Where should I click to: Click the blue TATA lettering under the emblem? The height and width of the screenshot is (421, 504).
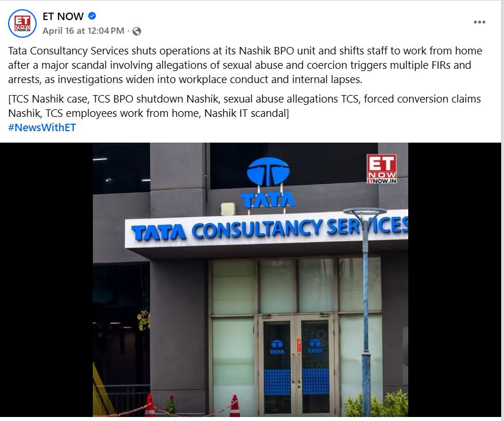(268, 200)
